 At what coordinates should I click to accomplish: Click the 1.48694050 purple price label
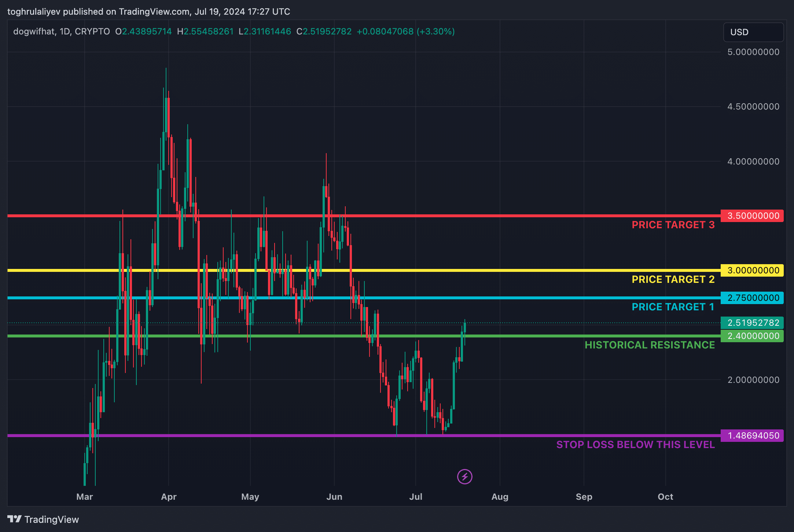click(x=752, y=436)
